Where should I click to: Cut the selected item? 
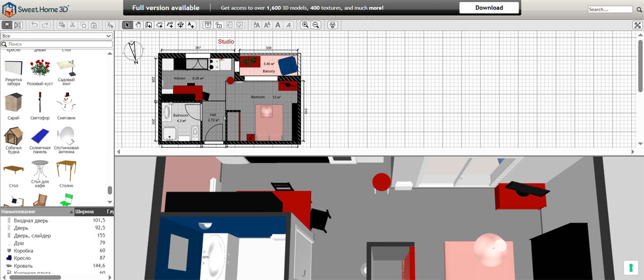(x=73, y=25)
